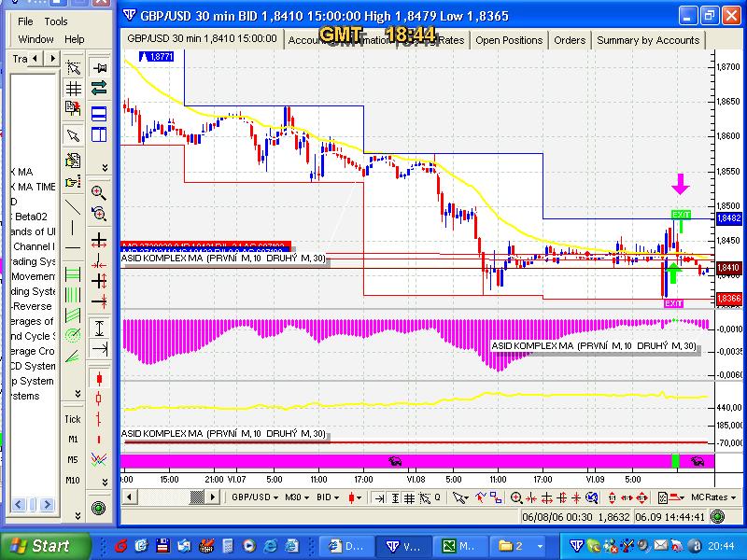Image resolution: width=747 pixels, height=560 pixels.
Task: Switch to Summary by Accounts tab
Action: (648, 40)
